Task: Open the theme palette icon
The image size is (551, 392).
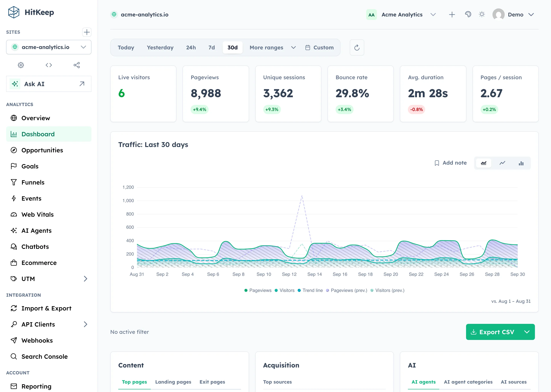Action: [x=468, y=15]
